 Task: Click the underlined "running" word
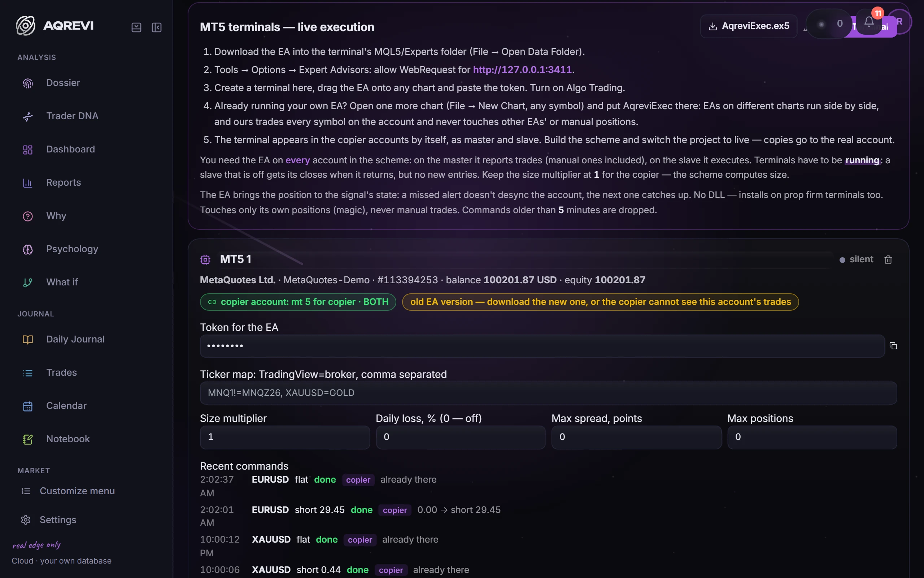pos(862,160)
